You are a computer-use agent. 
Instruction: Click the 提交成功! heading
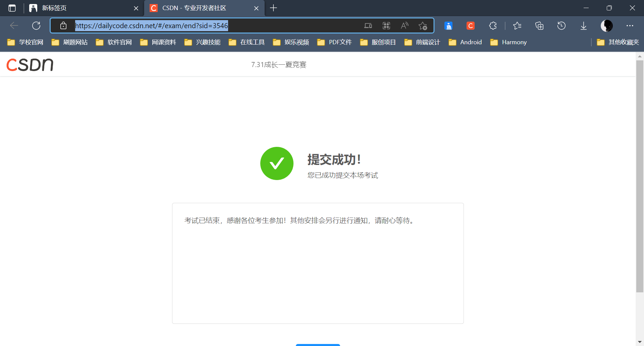tap(334, 160)
